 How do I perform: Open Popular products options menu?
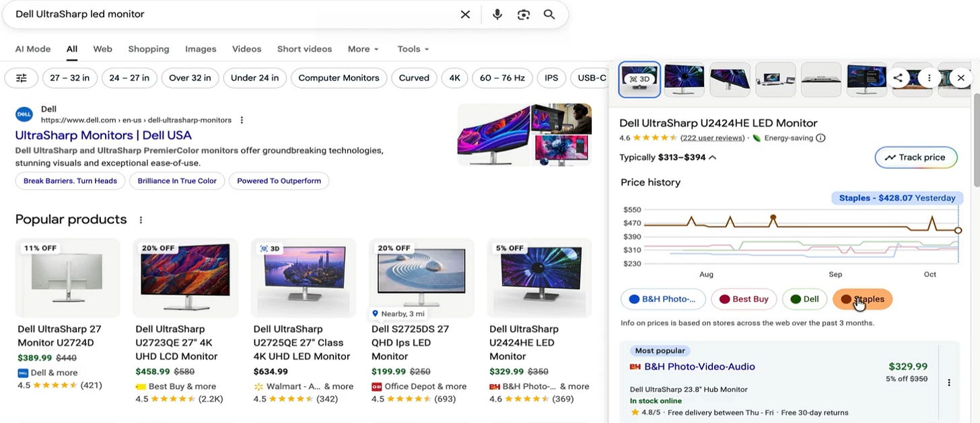pyautogui.click(x=141, y=220)
